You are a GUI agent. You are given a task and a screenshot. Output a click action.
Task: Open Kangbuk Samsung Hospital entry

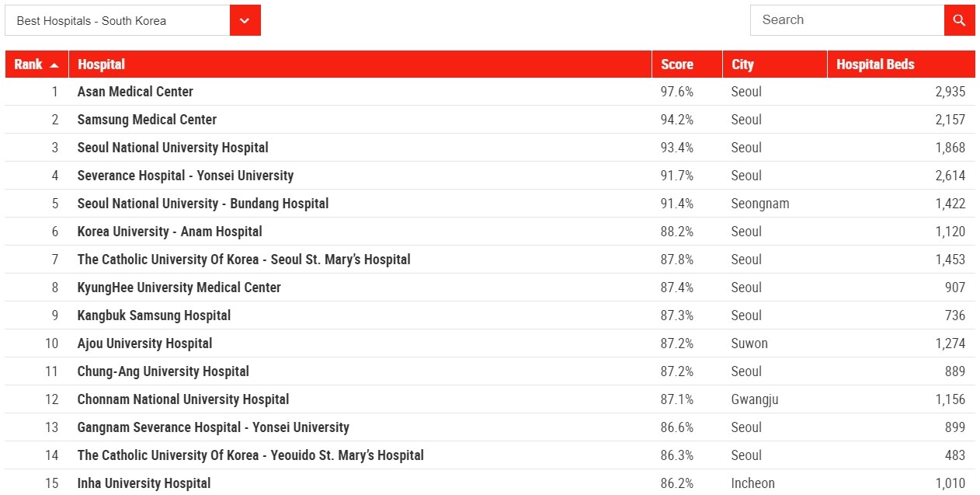point(154,315)
